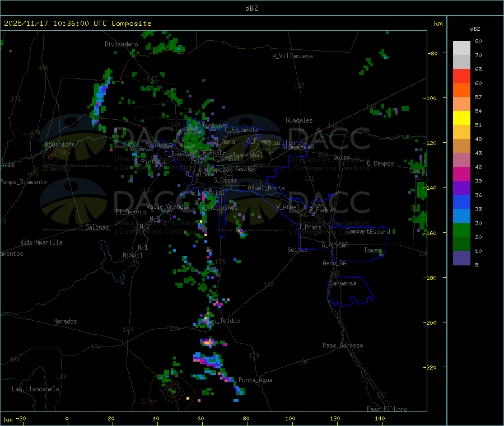The height and width of the screenshot is (426, 504).
Task: Click the timestamp 2025/11/17 10:36:00 UTC Composite
Action: (78, 24)
